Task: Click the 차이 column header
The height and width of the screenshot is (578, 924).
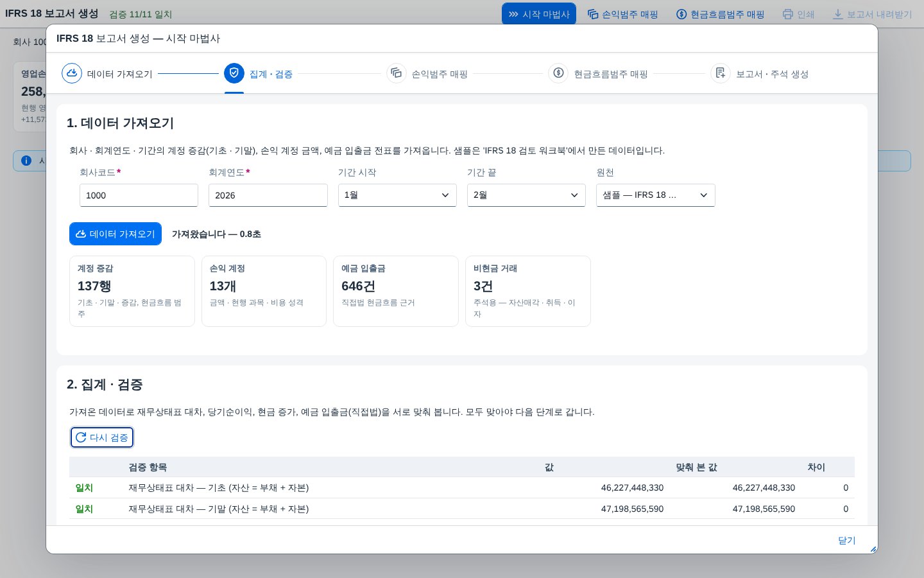Action: (x=816, y=467)
